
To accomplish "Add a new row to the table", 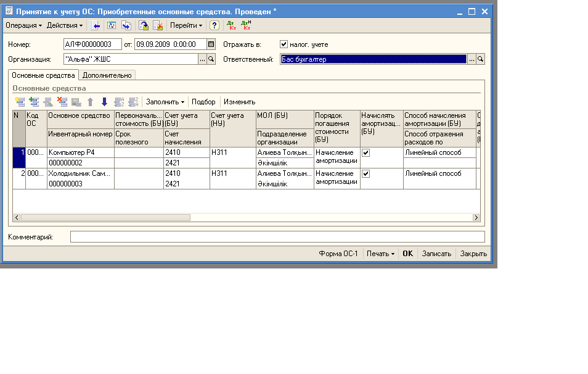I will coord(20,102).
